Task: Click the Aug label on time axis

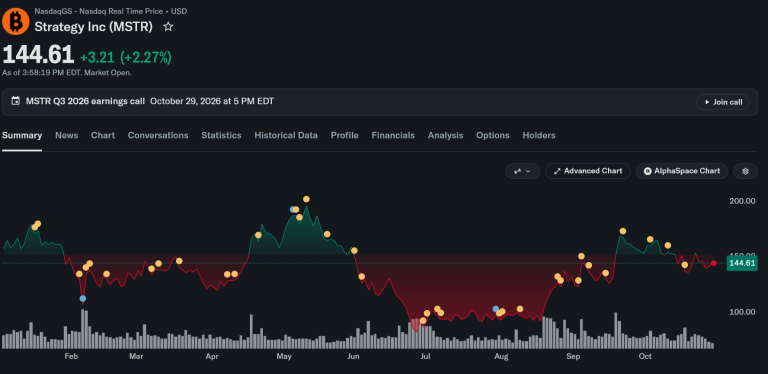Action: click(x=501, y=356)
